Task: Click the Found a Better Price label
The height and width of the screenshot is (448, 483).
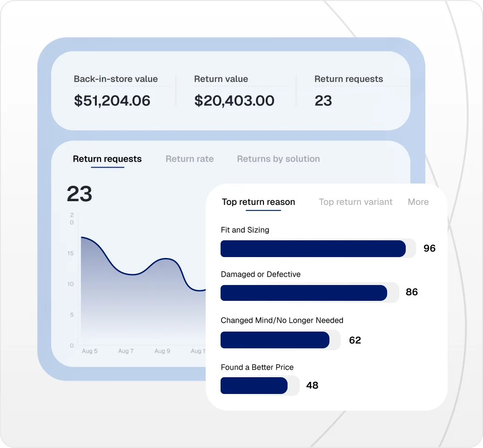Action: pyautogui.click(x=257, y=367)
